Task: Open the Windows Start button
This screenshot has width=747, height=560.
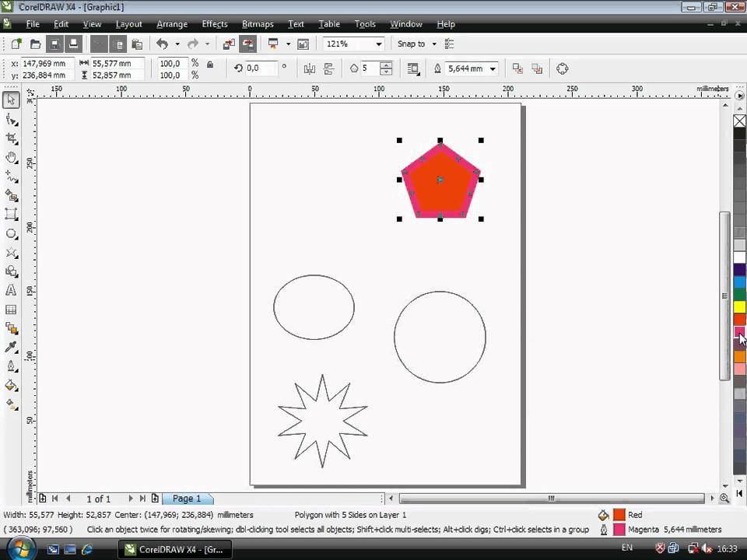Action: [20, 549]
